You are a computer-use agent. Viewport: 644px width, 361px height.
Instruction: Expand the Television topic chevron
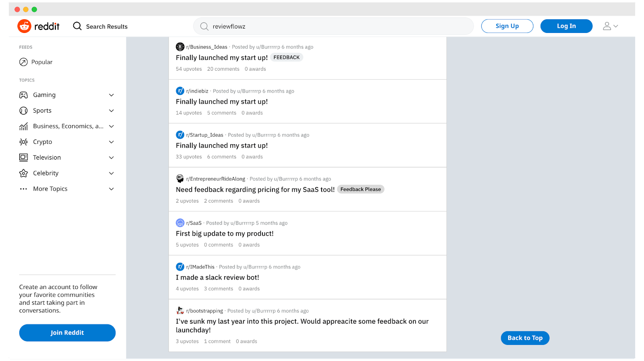(x=111, y=158)
